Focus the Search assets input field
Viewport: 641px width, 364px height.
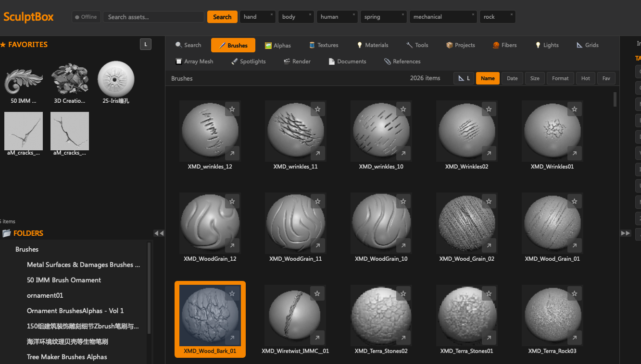click(x=153, y=17)
